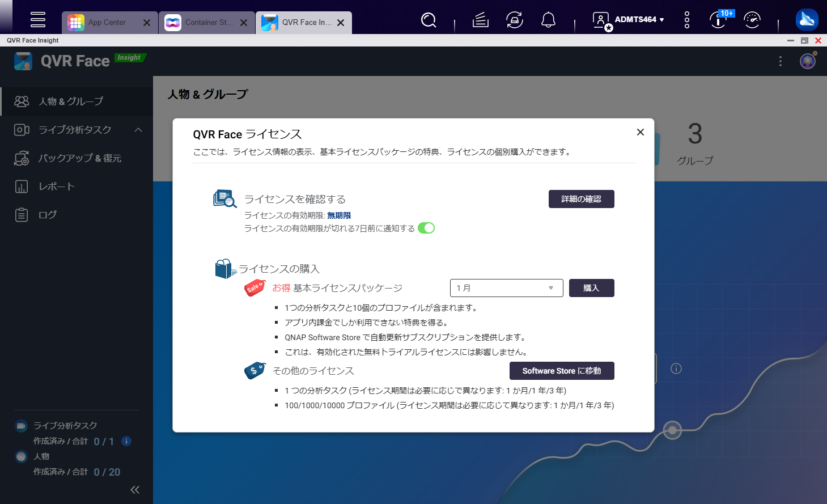Click the red Sale tag icon
Screen dimensions: 827x504
(255, 288)
